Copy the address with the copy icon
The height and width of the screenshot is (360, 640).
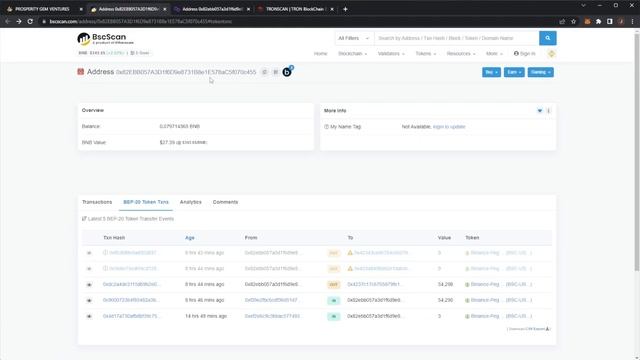(264, 72)
